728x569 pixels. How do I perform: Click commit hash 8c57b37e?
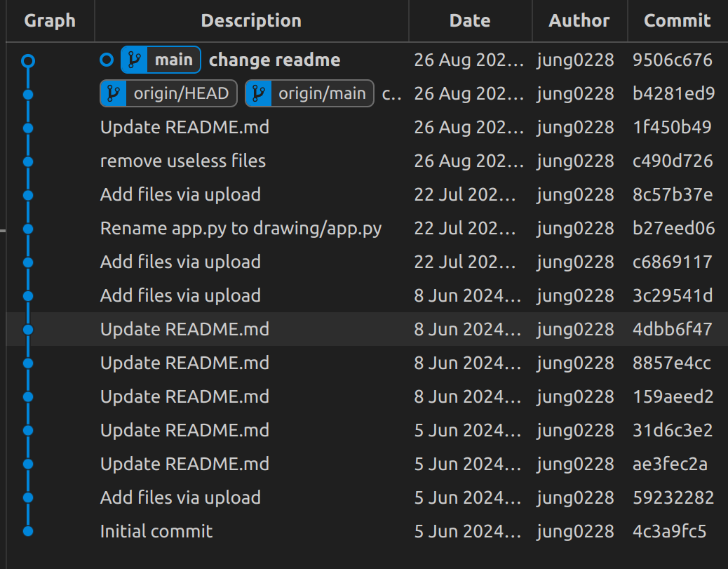(673, 194)
